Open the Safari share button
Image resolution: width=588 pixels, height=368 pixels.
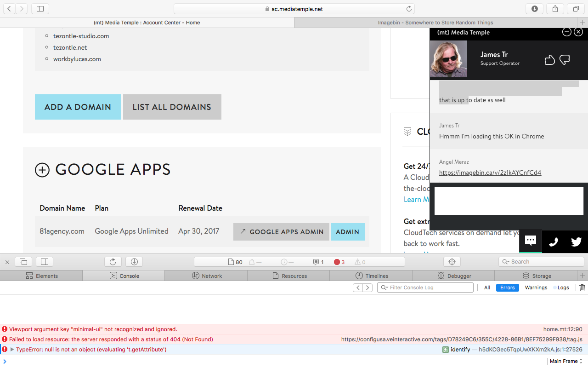pos(555,9)
